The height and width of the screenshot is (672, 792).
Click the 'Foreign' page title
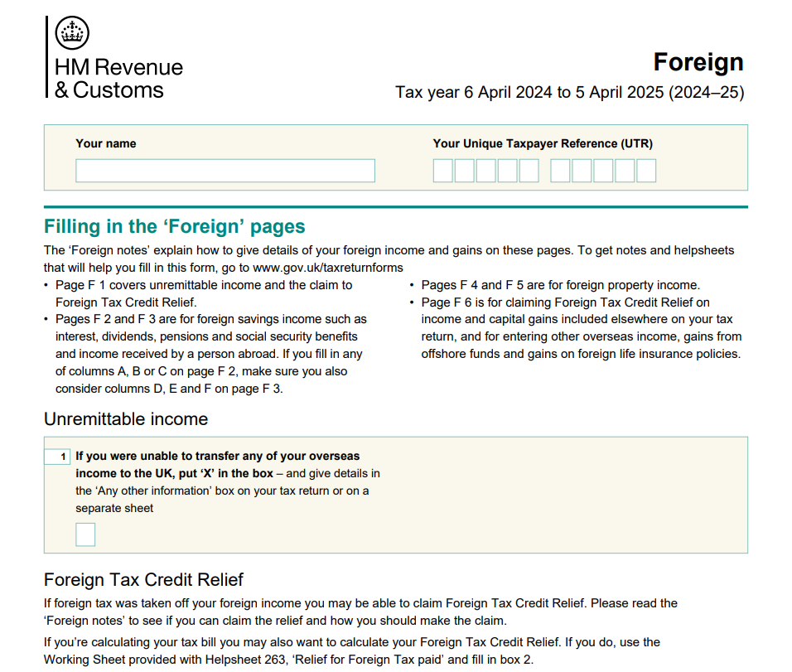pyautogui.click(x=698, y=62)
